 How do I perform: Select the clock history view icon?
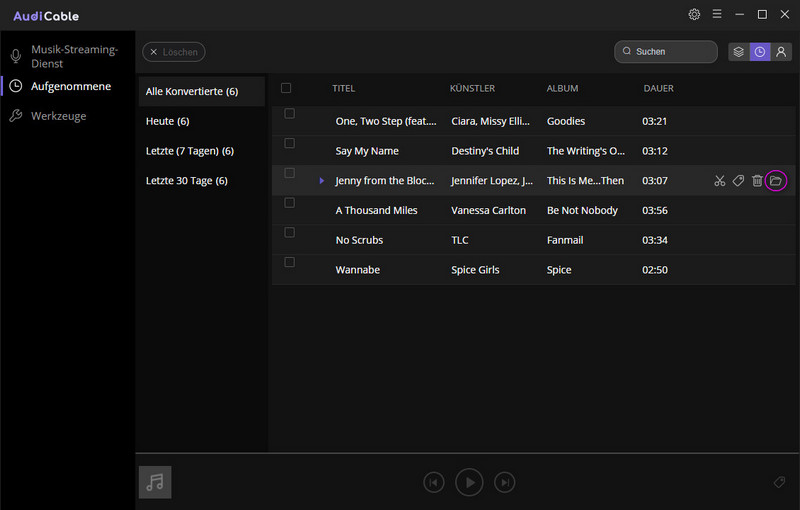click(759, 52)
